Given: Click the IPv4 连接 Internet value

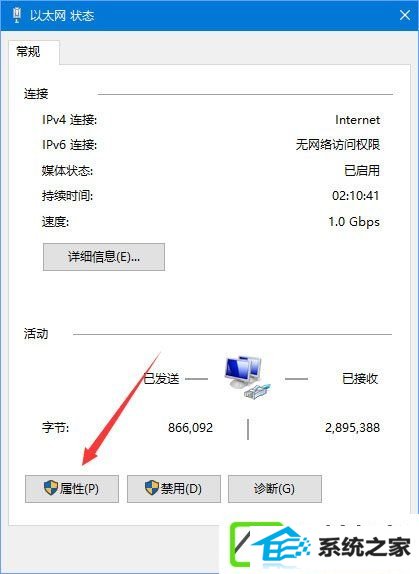Looking at the screenshot, I should (x=358, y=120).
